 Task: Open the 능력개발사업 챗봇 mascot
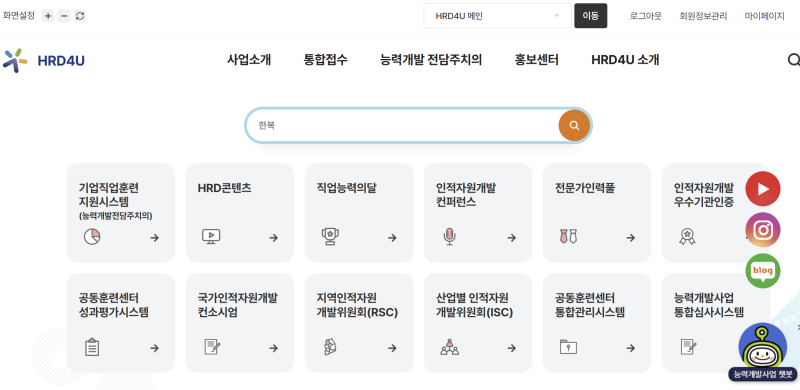pos(763,352)
